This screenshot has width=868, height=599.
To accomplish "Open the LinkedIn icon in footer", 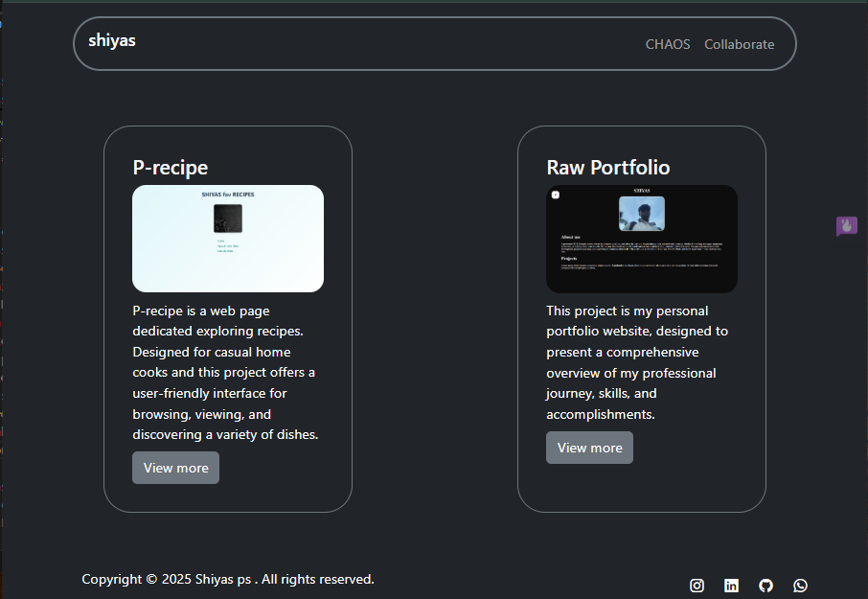I will pyautogui.click(x=731, y=586).
